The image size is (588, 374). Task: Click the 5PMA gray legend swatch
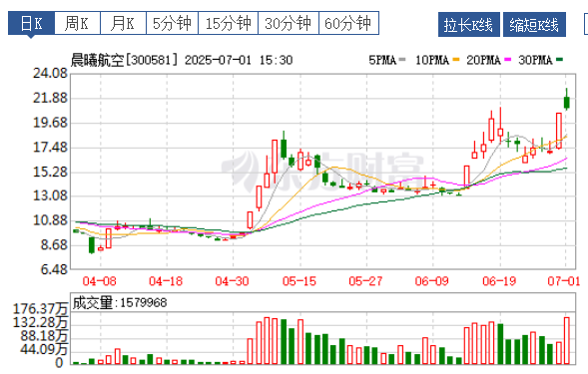click(x=402, y=60)
